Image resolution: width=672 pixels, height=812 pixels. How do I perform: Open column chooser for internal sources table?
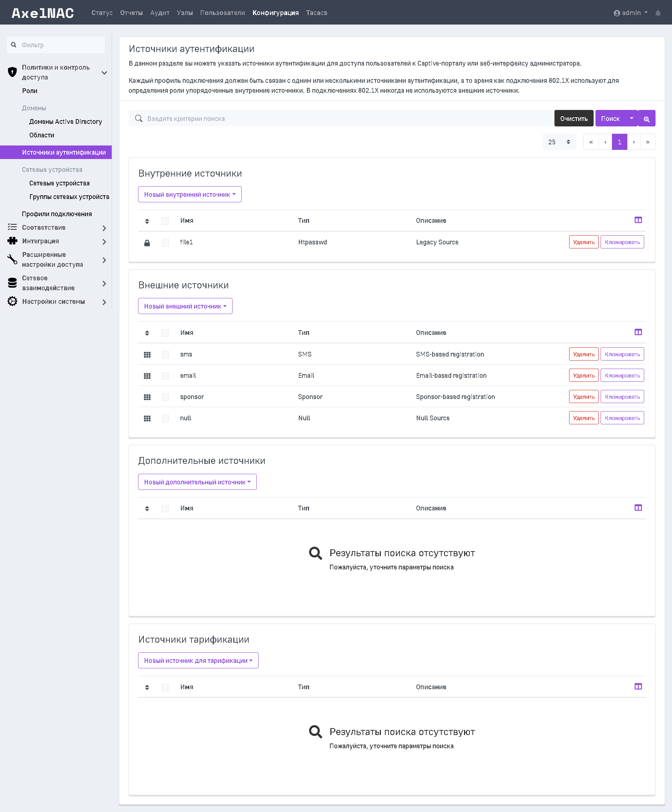638,220
